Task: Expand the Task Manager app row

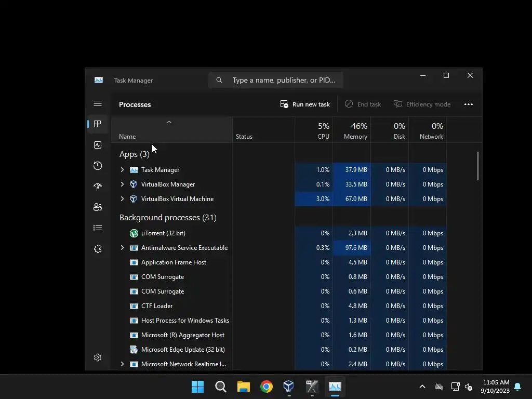Action: pyautogui.click(x=122, y=170)
